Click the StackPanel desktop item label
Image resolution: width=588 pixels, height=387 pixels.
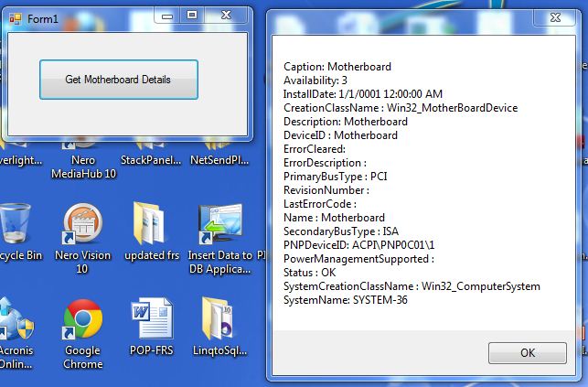(151, 160)
